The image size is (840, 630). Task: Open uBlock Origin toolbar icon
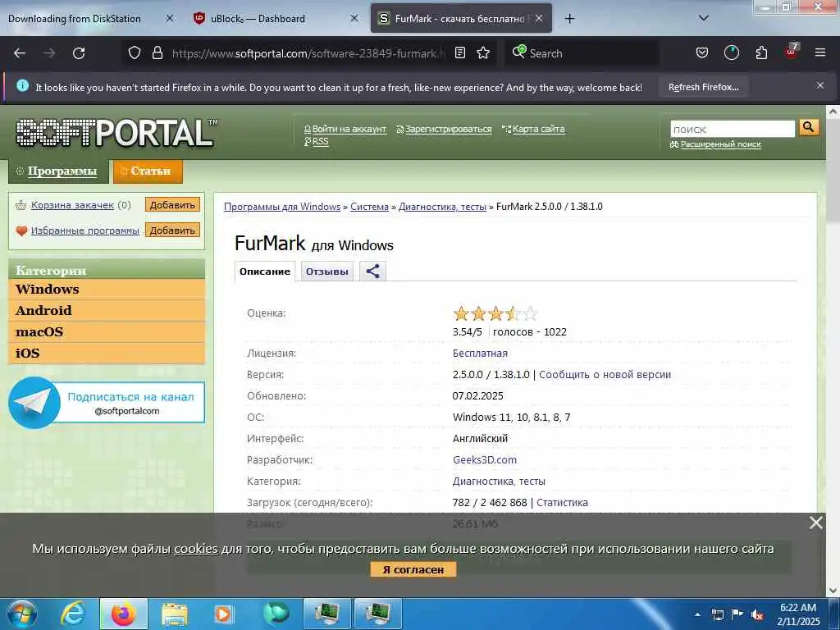click(x=792, y=52)
